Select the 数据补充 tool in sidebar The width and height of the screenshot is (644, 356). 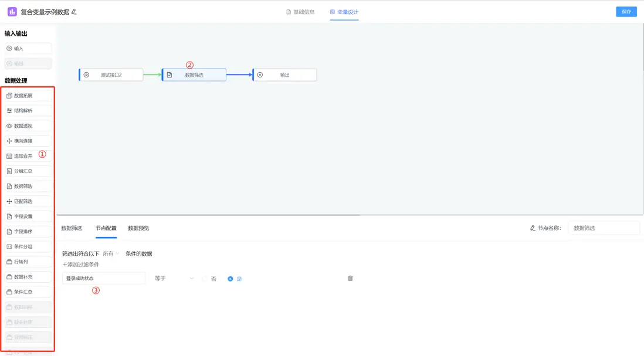(28, 277)
